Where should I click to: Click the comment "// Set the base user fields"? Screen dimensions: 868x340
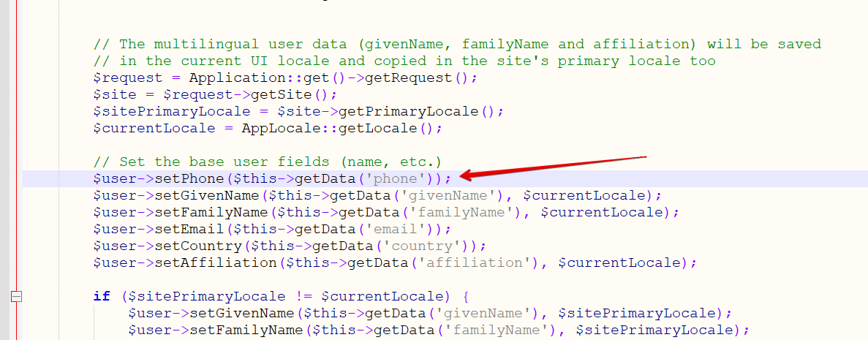tap(268, 162)
